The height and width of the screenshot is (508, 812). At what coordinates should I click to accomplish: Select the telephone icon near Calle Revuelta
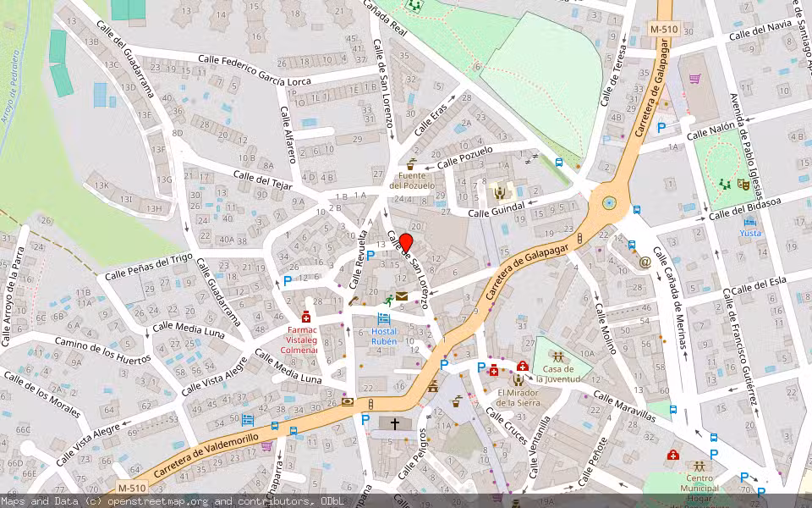(x=353, y=301)
